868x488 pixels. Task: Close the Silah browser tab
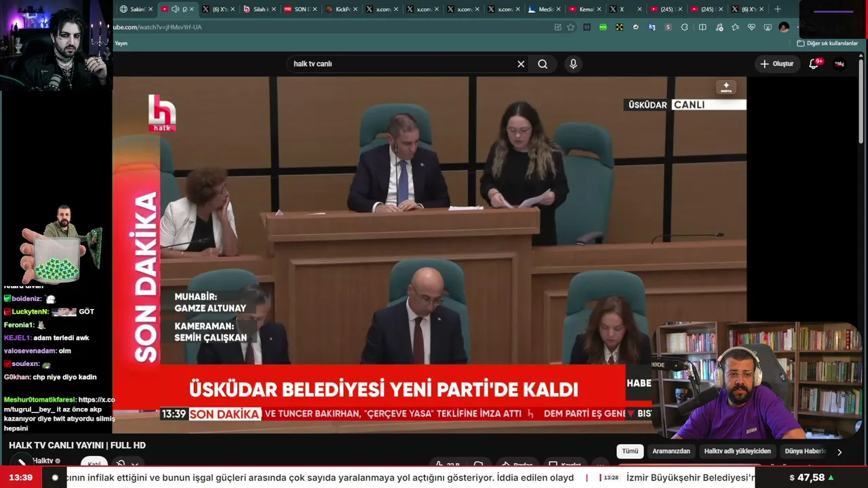[274, 9]
